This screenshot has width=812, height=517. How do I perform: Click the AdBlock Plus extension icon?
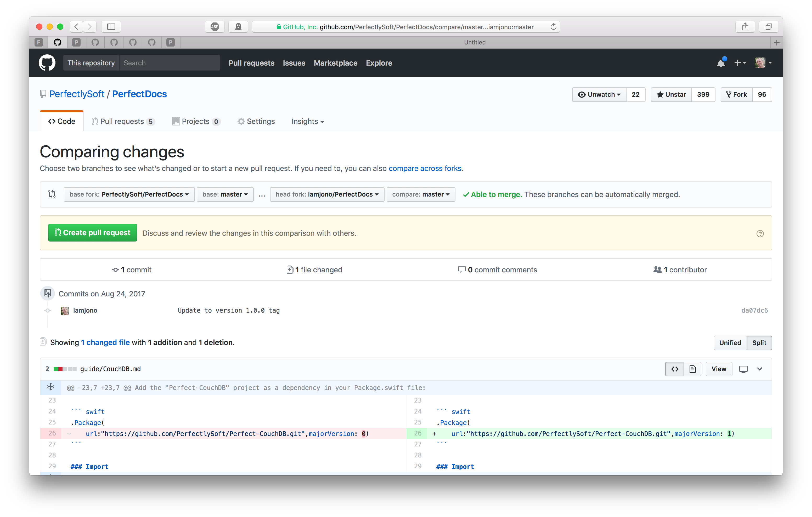point(215,27)
